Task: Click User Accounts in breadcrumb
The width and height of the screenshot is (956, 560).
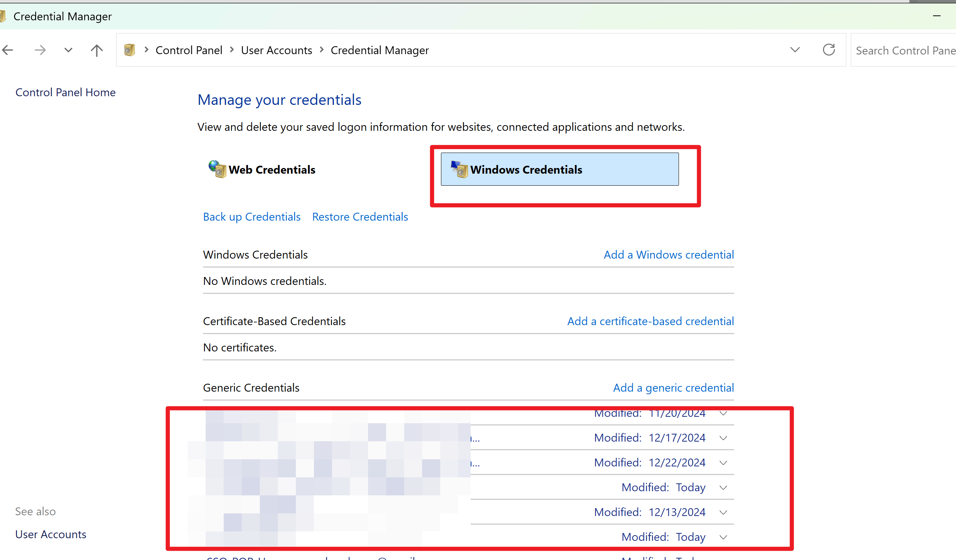Action: pos(276,50)
